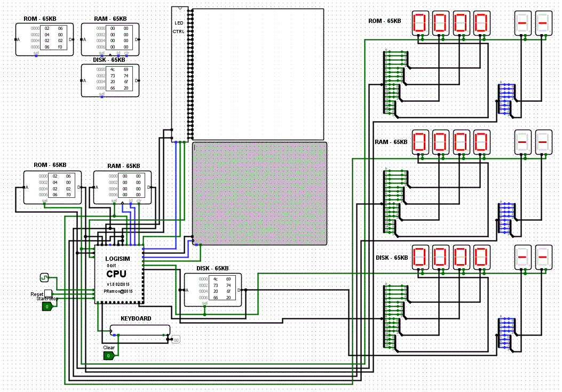Select the 8-bit CPU chip component

pyautogui.click(x=118, y=272)
